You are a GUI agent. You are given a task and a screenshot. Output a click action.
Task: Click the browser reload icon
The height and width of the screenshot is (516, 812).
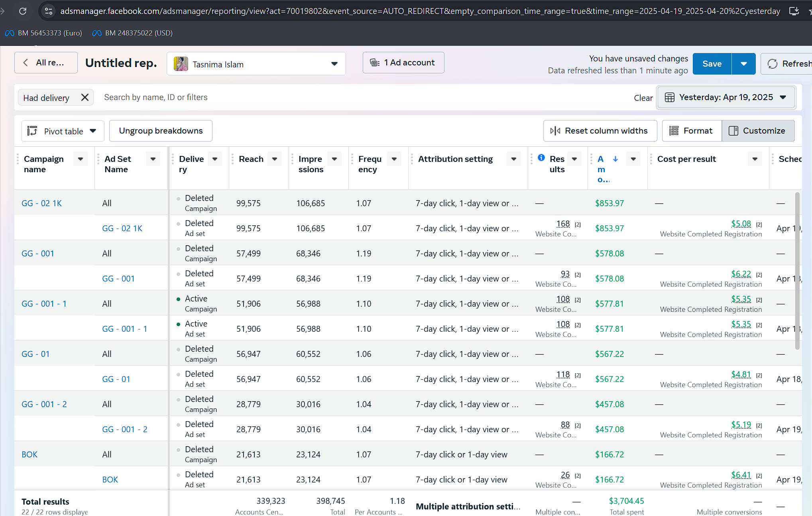(x=23, y=11)
